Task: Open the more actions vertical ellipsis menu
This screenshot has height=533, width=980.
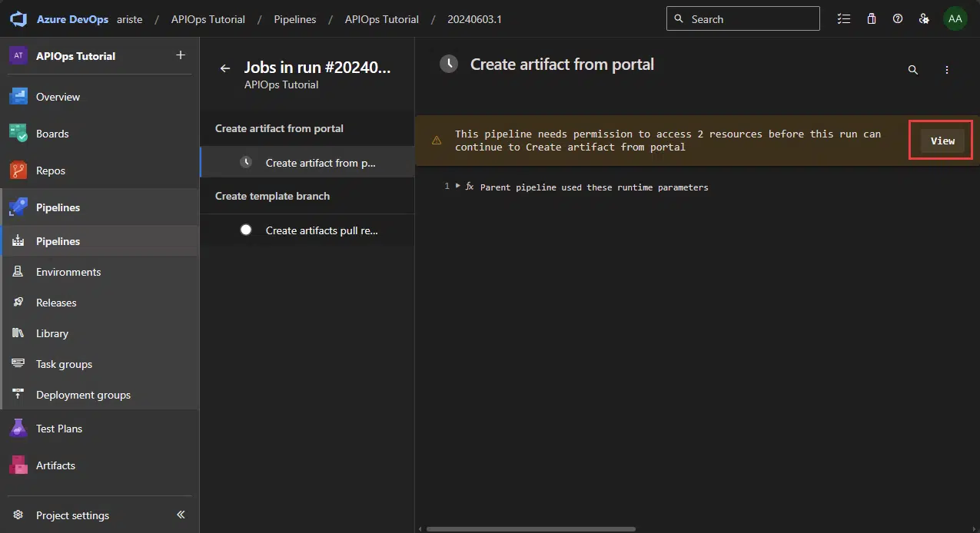Action: (947, 70)
